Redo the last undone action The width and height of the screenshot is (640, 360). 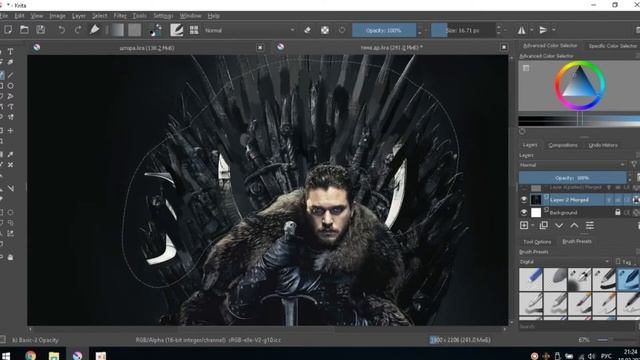pos(78,30)
